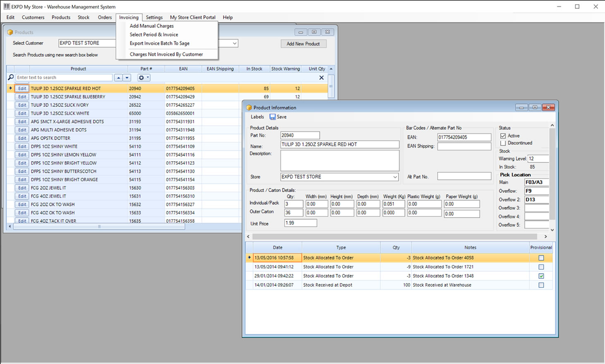
Task: Click the search previous up-arrow button
Action: (x=118, y=78)
